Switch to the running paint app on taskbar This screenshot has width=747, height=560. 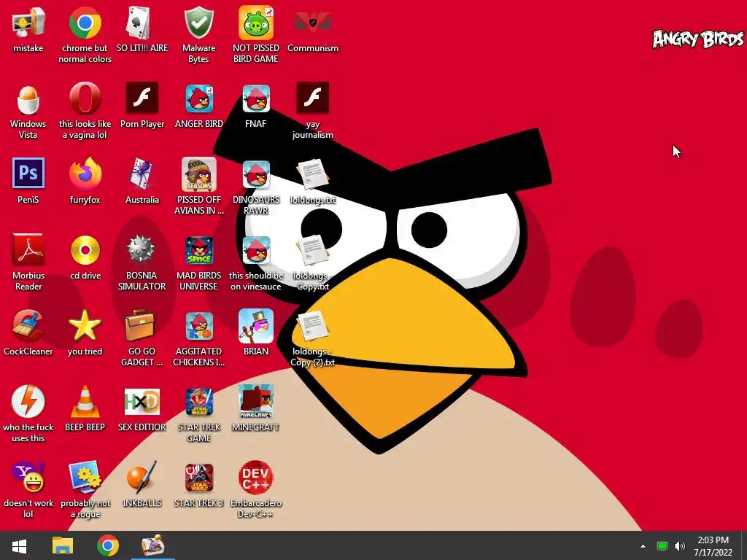coord(153,545)
